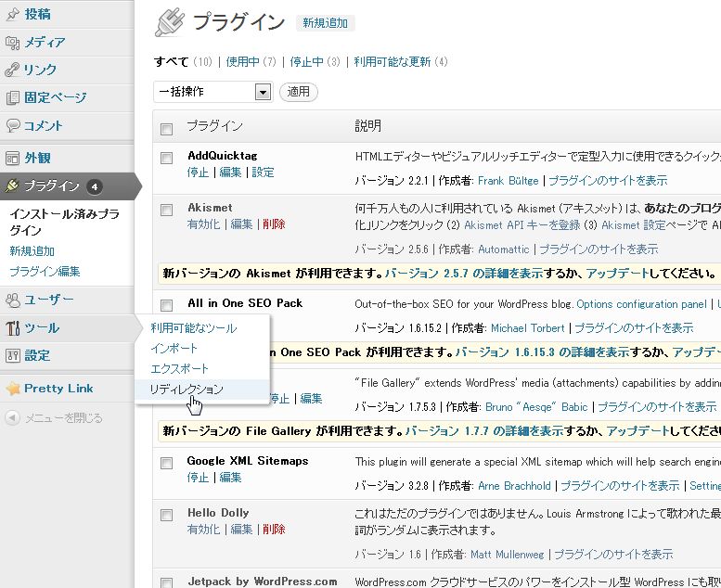Image resolution: width=721 pixels, height=588 pixels.
Task: Check the All in One SEO Pack checkbox
Action: tap(166, 305)
